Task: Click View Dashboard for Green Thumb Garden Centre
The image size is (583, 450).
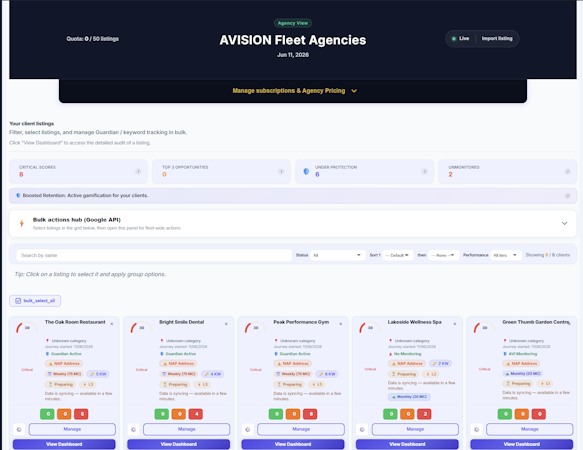Action: (x=522, y=444)
